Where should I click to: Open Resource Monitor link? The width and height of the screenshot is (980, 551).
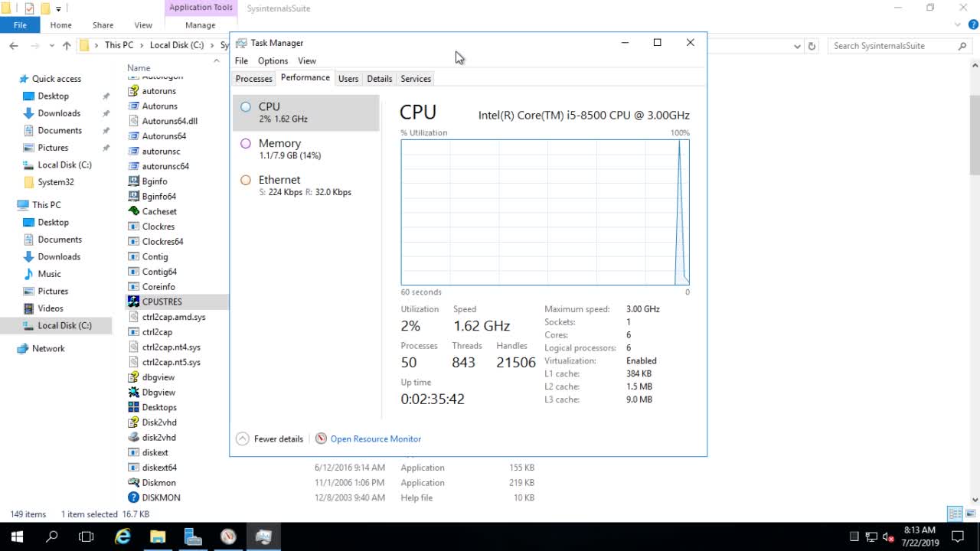tap(375, 439)
